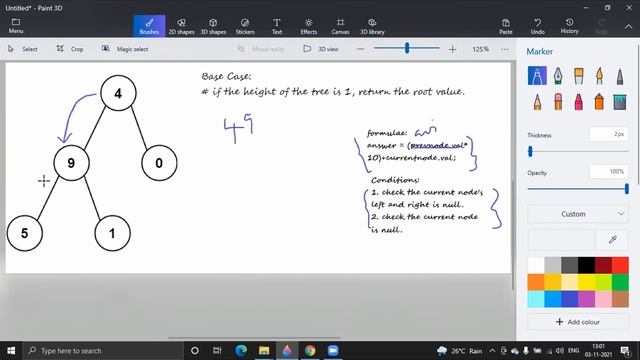This screenshot has height=360, width=640.
Task: Open Zoom from the taskbar
Action: pyautogui.click(x=333, y=351)
